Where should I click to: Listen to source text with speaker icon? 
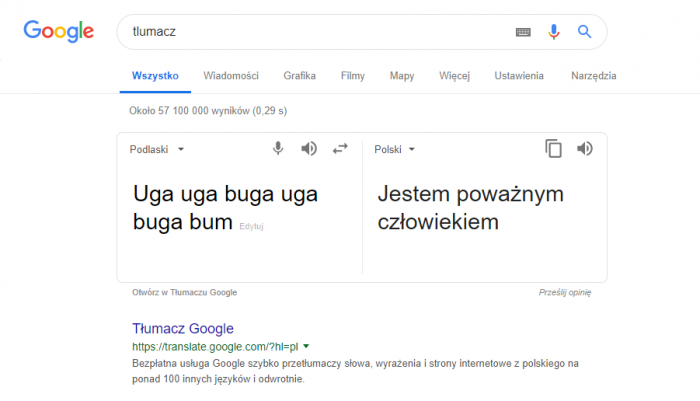(310, 149)
